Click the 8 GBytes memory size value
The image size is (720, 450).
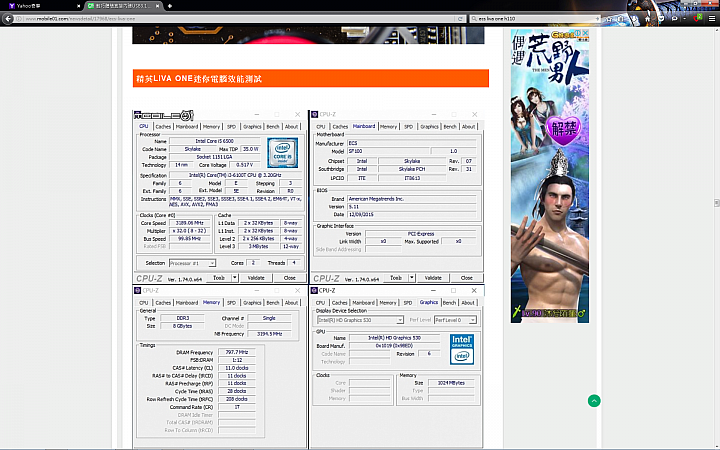pos(182,326)
